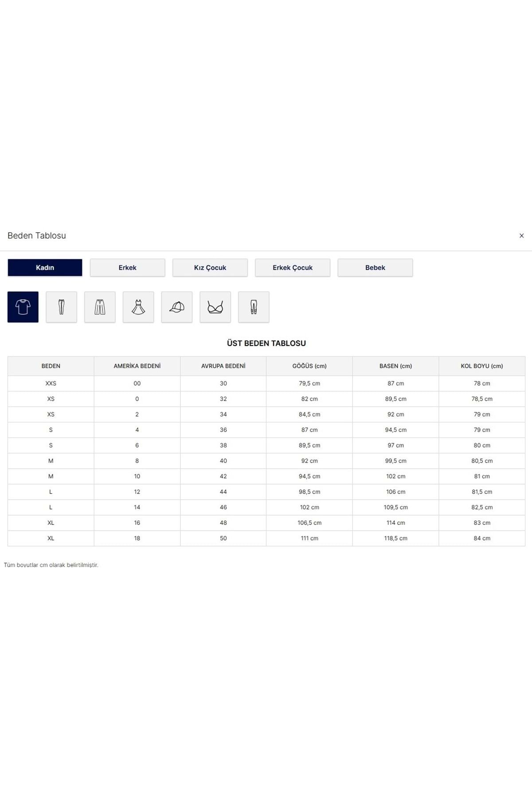The width and height of the screenshot is (532, 798).
Task: Click the AMERİKA BEDENİ column header
Action: pos(137,366)
